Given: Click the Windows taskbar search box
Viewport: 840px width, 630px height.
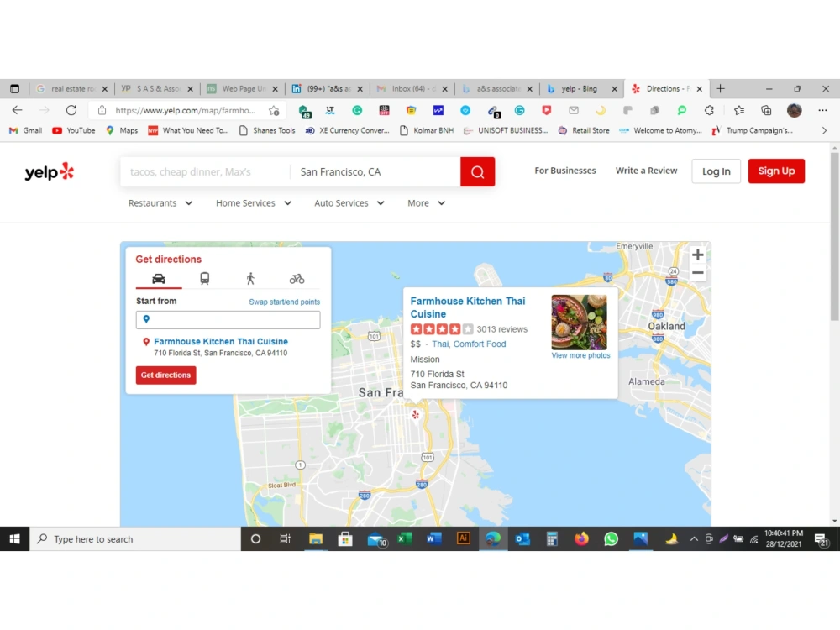Looking at the screenshot, I should pyautogui.click(x=135, y=539).
